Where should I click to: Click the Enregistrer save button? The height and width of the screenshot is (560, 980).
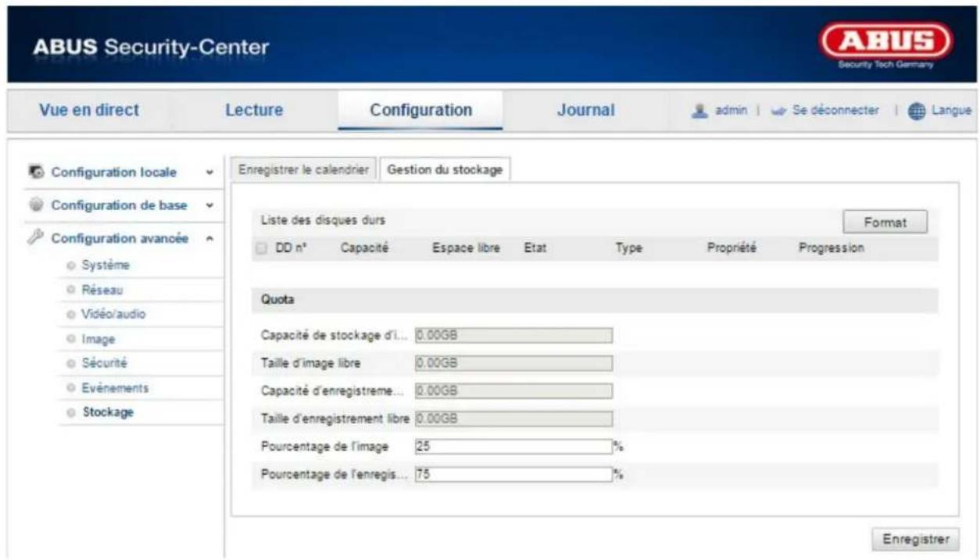tap(915, 539)
